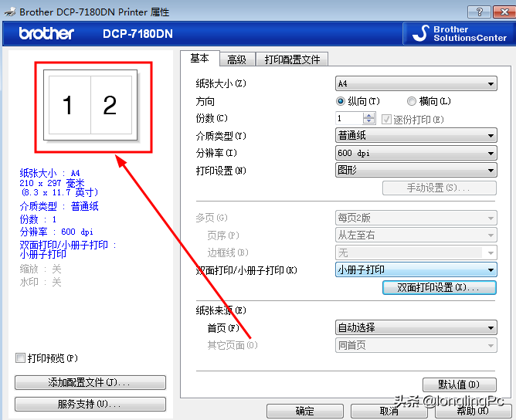
Task: Open the 首页 自动选择 dropdown
Action: pos(416,327)
